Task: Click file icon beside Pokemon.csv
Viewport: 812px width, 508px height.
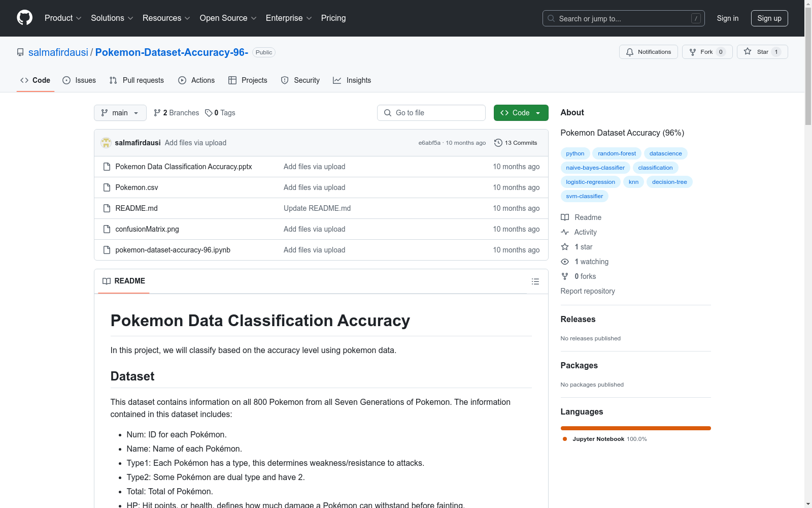Action: pyautogui.click(x=107, y=187)
